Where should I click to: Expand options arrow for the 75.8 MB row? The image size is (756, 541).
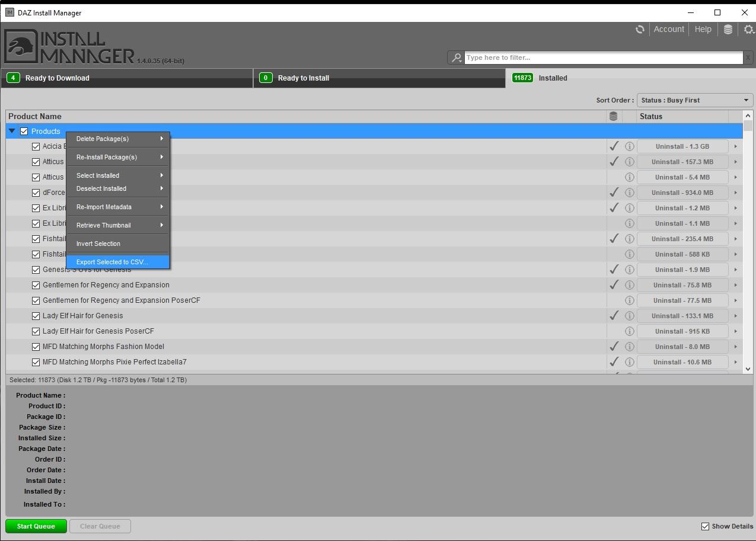pyautogui.click(x=736, y=285)
